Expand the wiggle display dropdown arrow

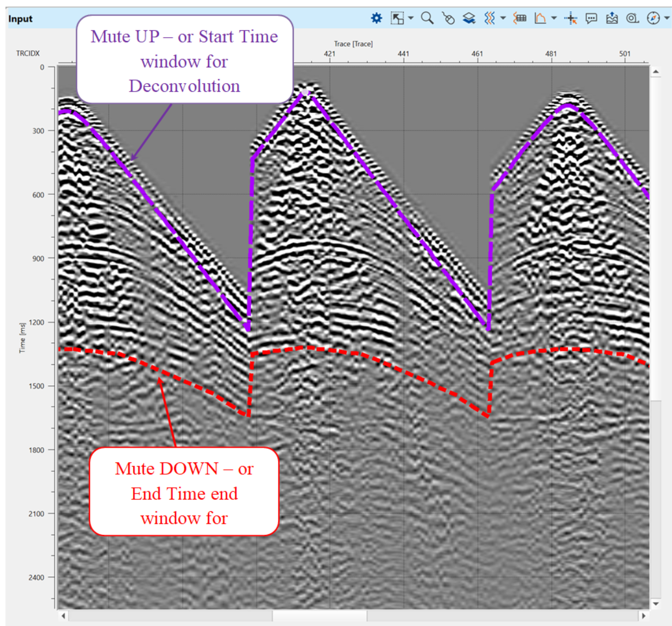click(x=503, y=19)
